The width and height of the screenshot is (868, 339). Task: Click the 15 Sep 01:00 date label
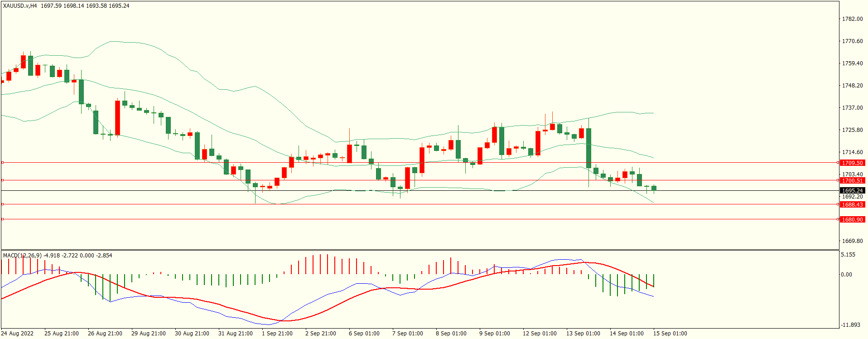click(x=670, y=334)
